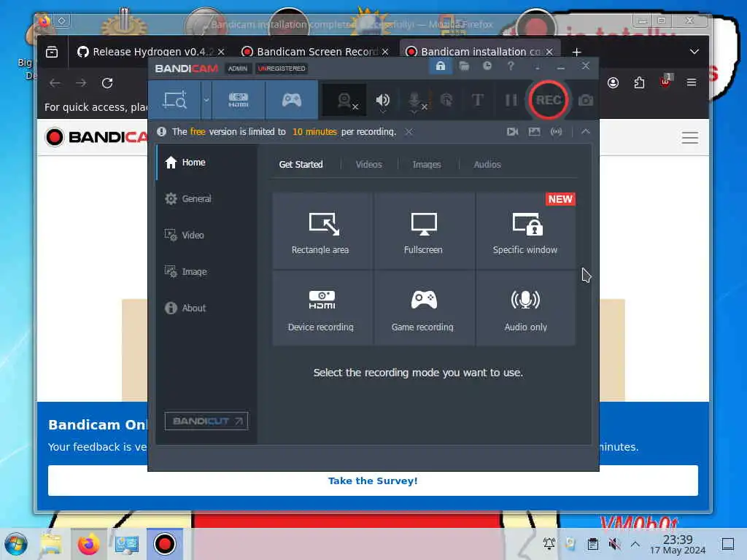747x560 pixels.
Task: Toggle the webcam overlay icon
Action: 345,101
